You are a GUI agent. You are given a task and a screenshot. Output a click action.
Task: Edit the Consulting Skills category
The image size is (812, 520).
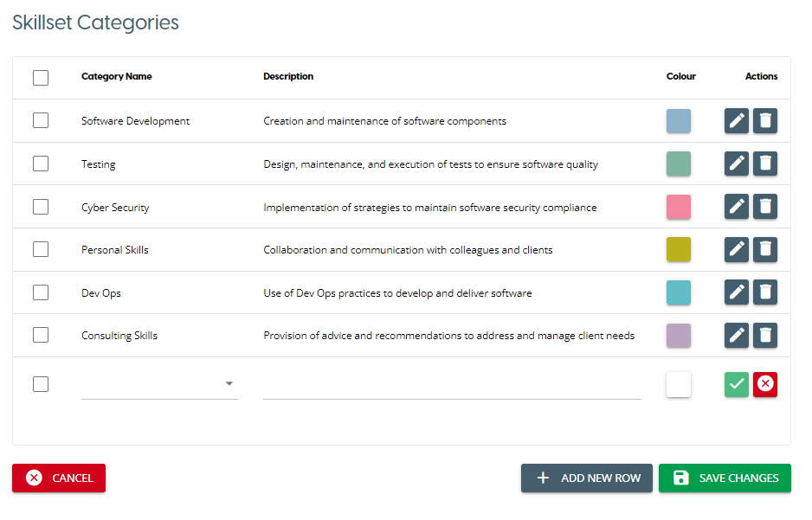click(737, 335)
